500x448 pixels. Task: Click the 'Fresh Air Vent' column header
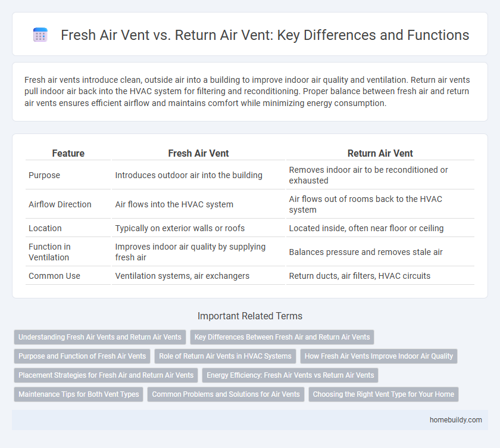tap(198, 153)
